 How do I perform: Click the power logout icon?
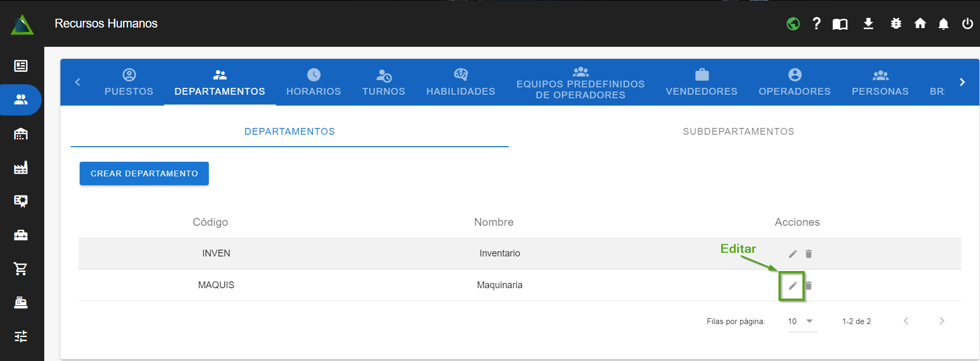pyautogui.click(x=968, y=23)
